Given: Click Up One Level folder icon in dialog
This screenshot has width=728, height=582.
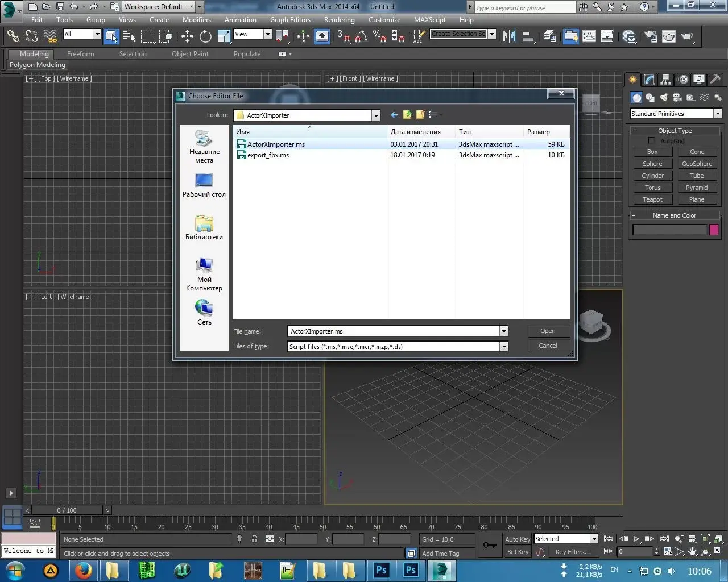Looking at the screenshot, I should click(407, 115).
